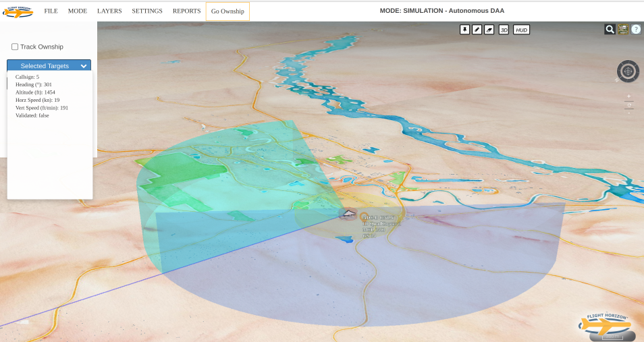This screenshot has height=342, width=644.
Task: Open the FILE menu
Action: tap(51, 11)
